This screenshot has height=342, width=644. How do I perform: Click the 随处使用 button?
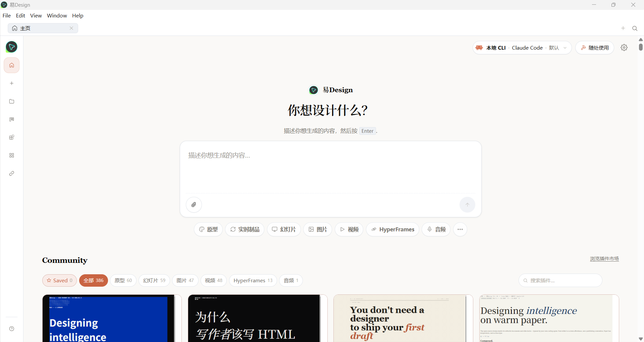click(595, 48)
